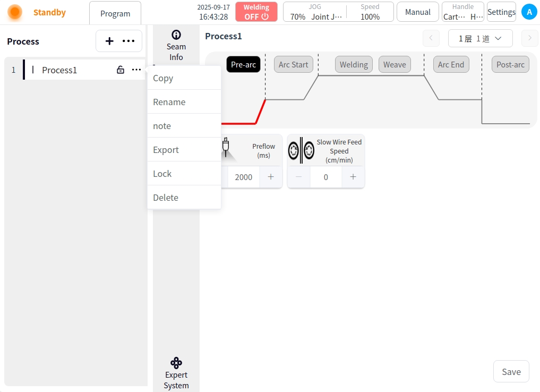Select the Arc Start stage button
The height and width of the screenshot is (392, 540).
point(293,65)
